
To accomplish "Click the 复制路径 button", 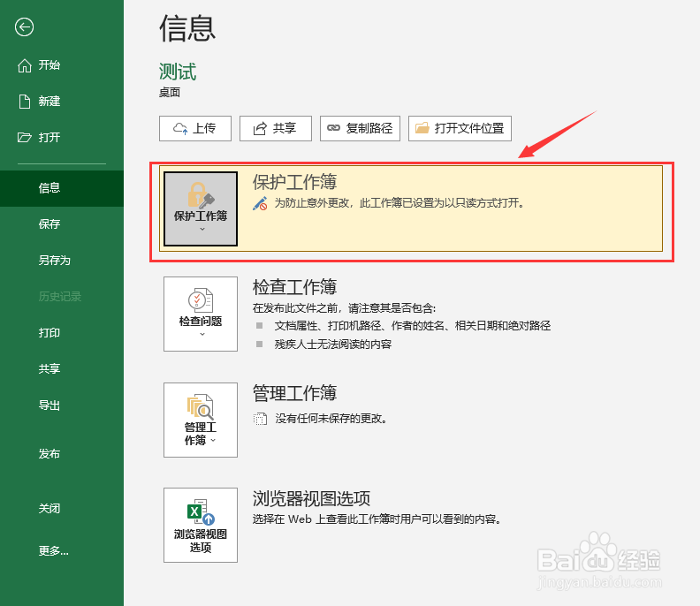I will [x=360, y=128].
